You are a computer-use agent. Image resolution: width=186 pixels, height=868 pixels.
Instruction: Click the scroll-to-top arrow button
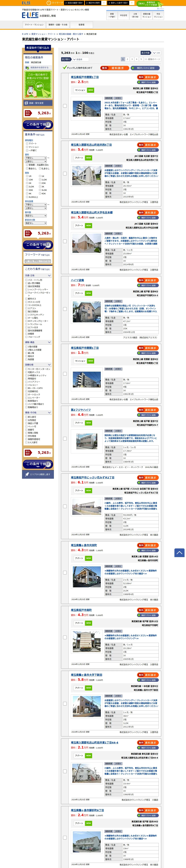click(x=179, y=553)
